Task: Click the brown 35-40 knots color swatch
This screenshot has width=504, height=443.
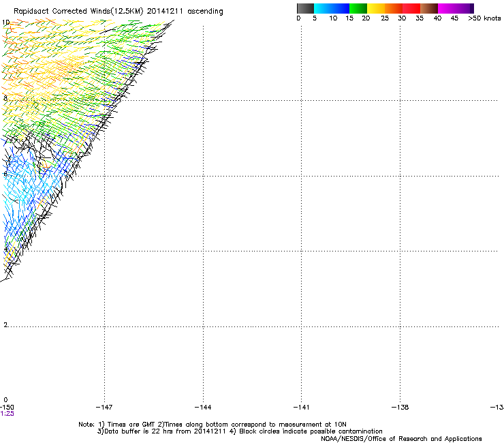Action: [429, 8]
